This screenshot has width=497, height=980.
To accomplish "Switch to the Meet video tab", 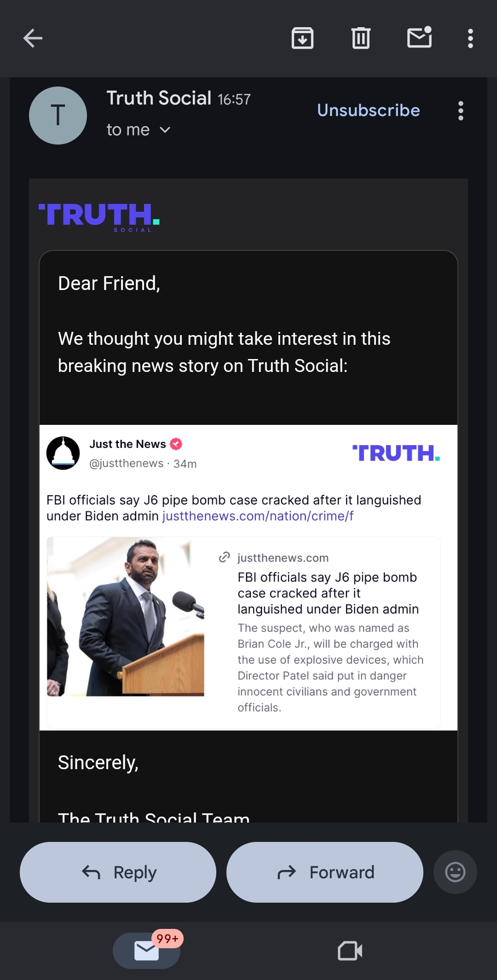I will [x=350, y=951].
